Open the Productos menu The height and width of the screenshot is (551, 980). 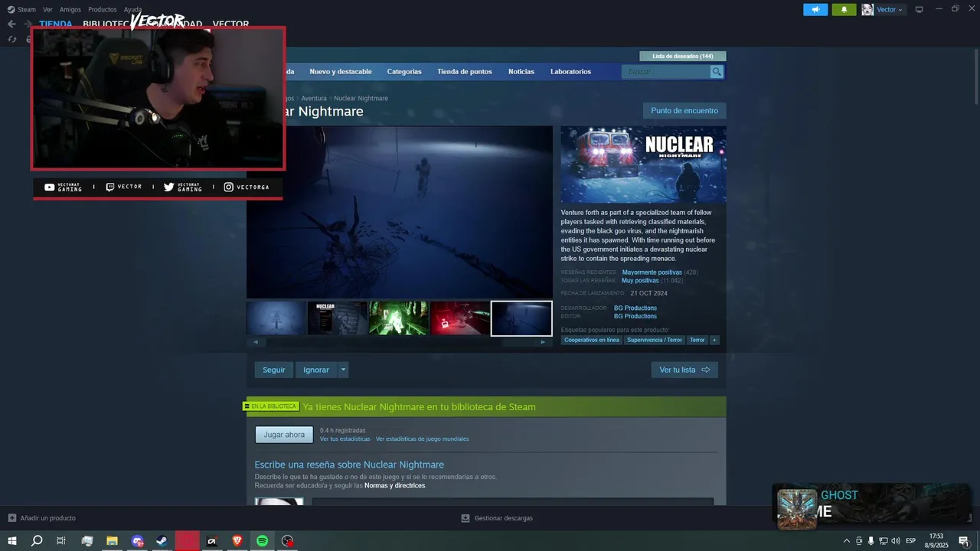pyautogui.click(x=103, y=9)
